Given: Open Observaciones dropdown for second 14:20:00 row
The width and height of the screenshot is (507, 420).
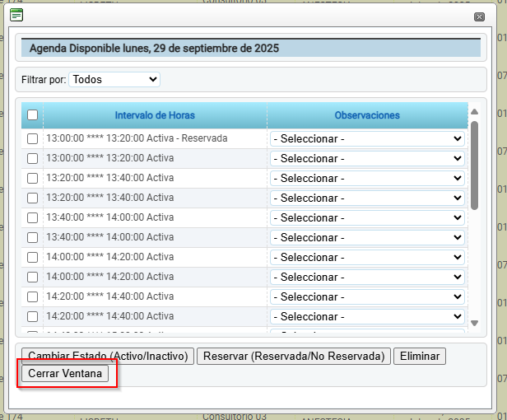Looking at the screenshot, I should 367,316.
